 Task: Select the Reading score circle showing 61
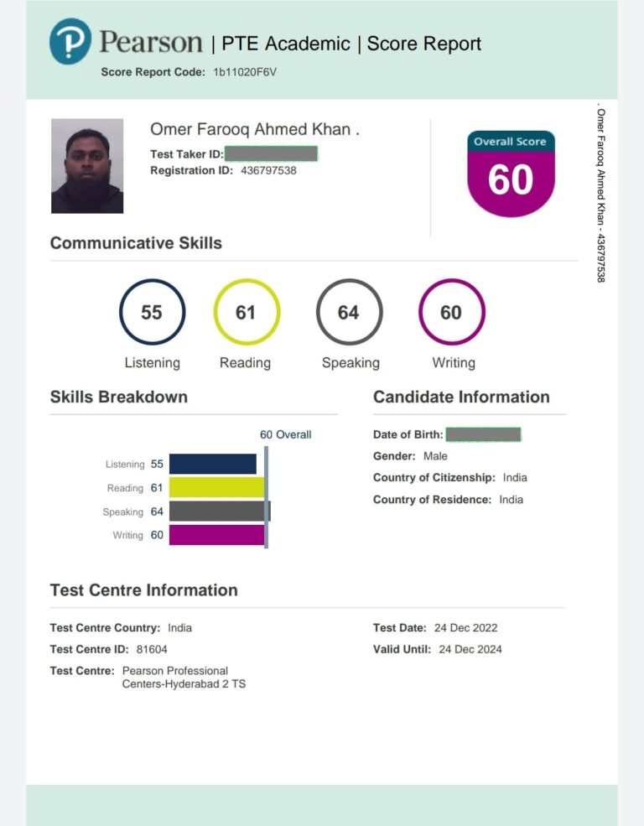click(246, 313)
